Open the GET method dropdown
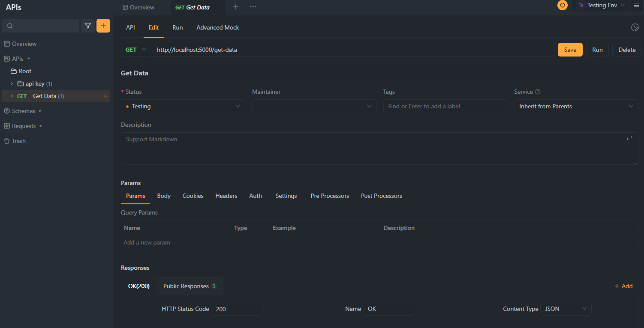 point(136,50)
